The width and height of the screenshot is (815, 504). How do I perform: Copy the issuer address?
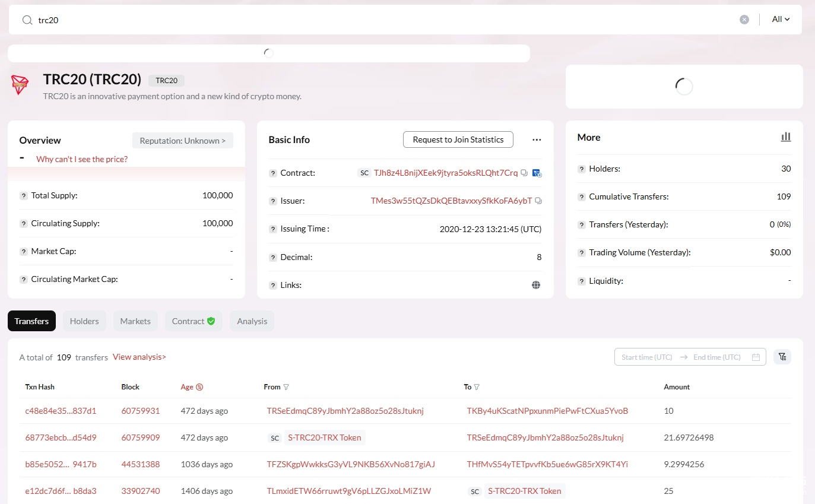tap(538, 201)
